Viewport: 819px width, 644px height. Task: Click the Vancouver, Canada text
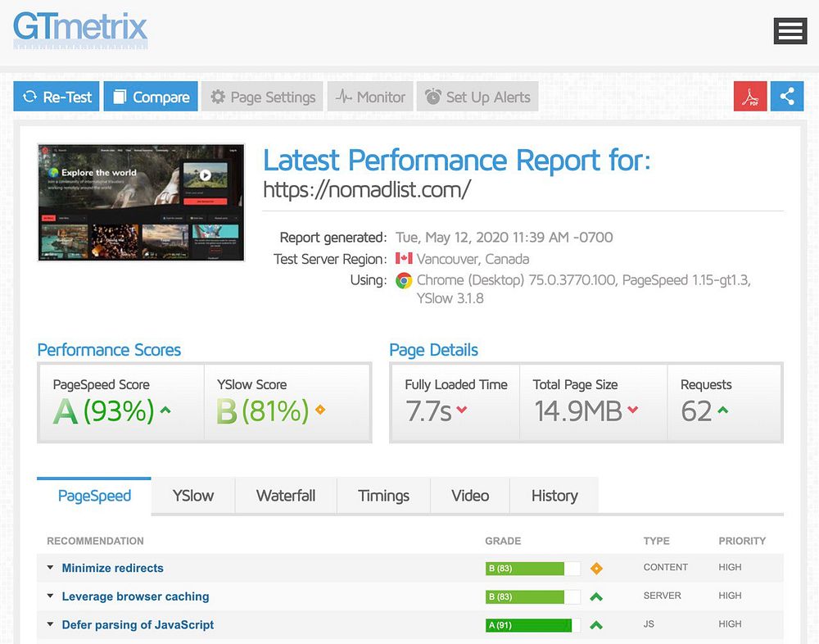point(473,259)
